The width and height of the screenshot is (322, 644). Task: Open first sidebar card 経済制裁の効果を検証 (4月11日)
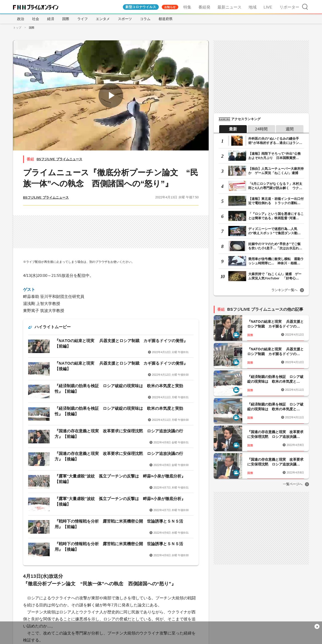point(261,383)
